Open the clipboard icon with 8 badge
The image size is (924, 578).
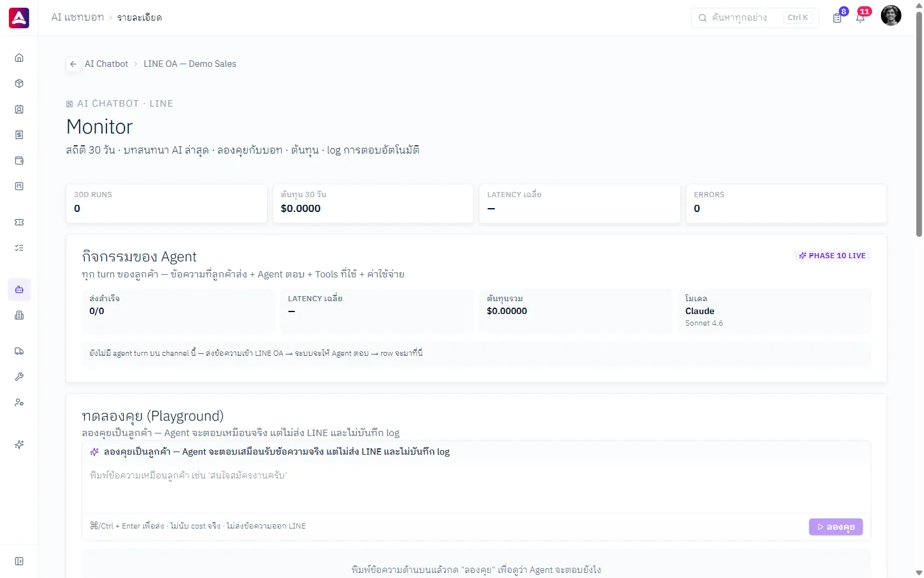coord(837,17)
